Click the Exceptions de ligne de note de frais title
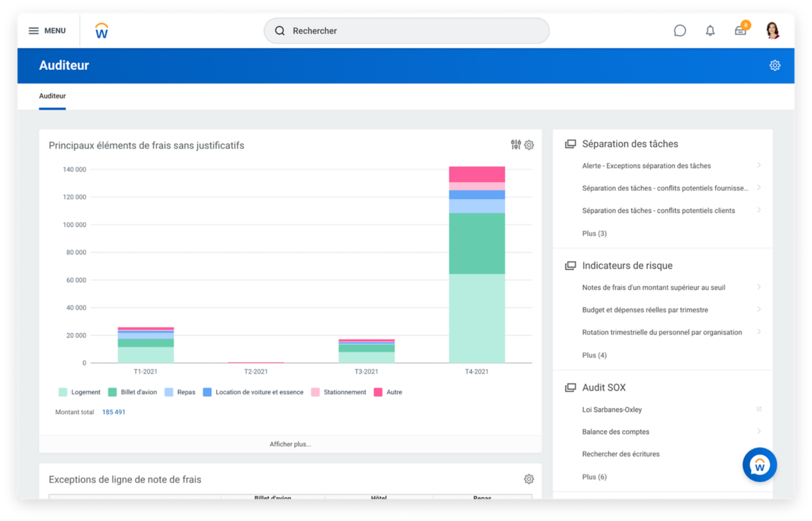Image resolution: width=812 pixels, height=521 pixels. tap(125, 480)
